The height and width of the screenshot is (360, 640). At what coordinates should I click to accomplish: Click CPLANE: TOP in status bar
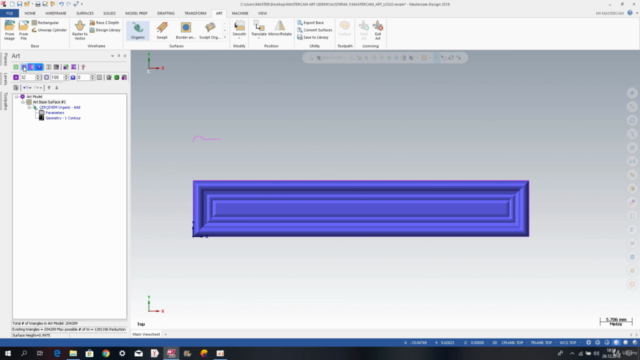point(512,343)
